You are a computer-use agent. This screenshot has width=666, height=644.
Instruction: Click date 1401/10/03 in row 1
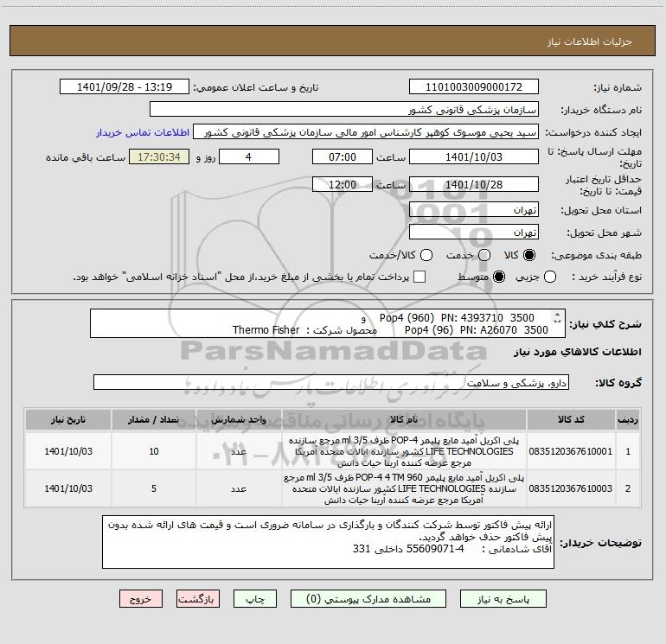[68, 451]
